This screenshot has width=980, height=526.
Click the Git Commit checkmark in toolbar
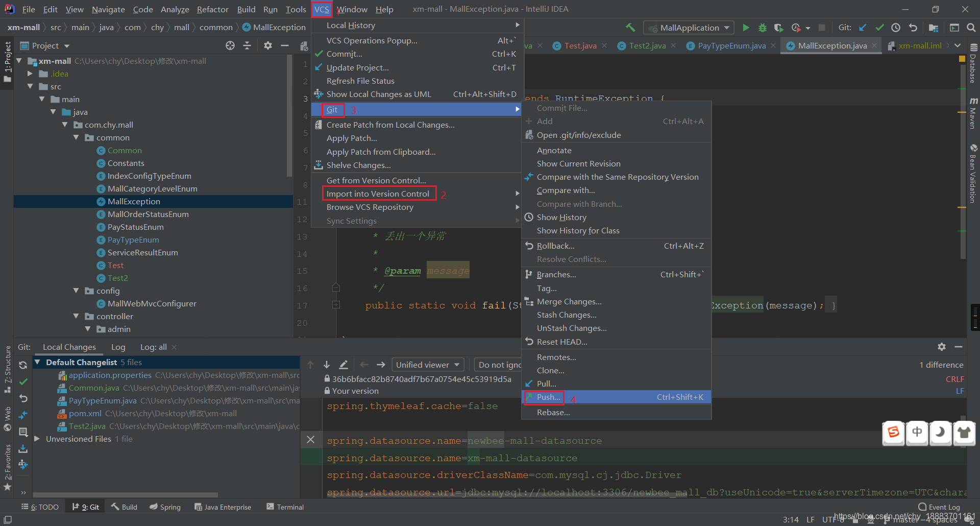879,28
